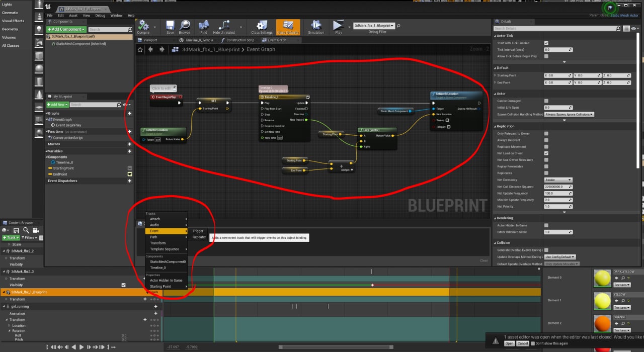Viewport: 644px width, 352px height.
Task: Select Template Sequence in track menu
Action: pyautogui.click(x=165, y=249)
